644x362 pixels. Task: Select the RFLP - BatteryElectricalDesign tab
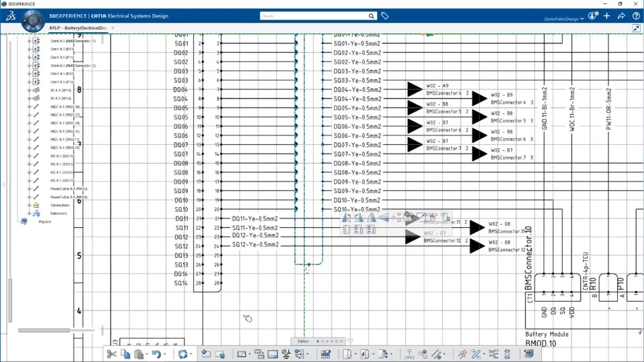(x=78, y=28)
